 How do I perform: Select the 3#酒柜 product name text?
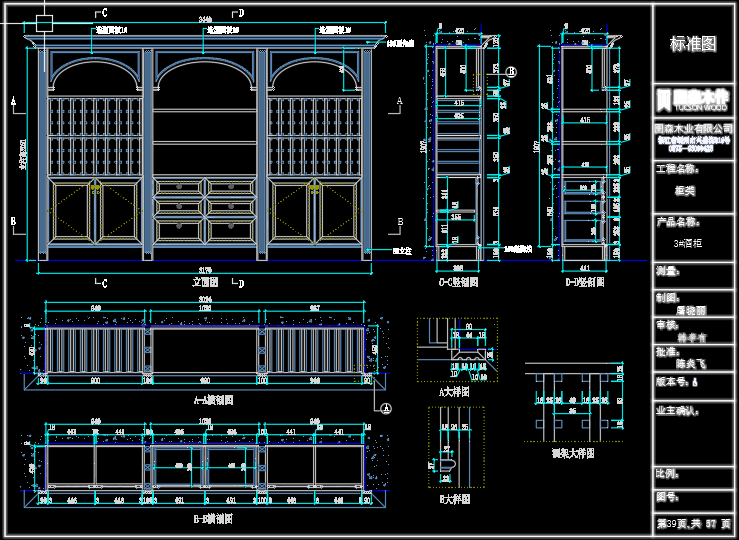(688, 243)
